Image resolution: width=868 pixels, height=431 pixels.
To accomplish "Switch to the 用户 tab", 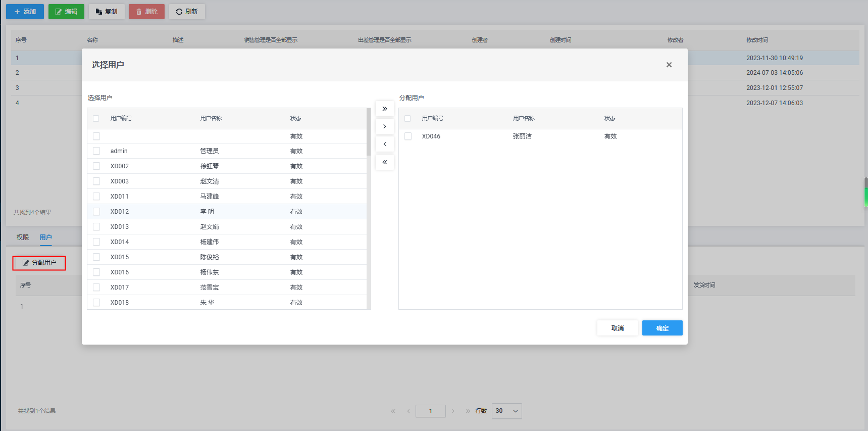I will (45, 237).
